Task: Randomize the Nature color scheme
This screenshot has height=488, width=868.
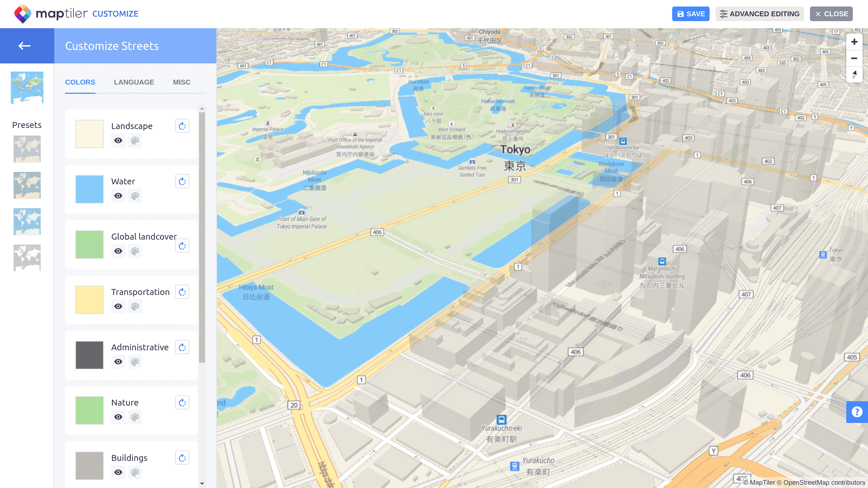Action: pyautogui.click(x=182, y=402)
